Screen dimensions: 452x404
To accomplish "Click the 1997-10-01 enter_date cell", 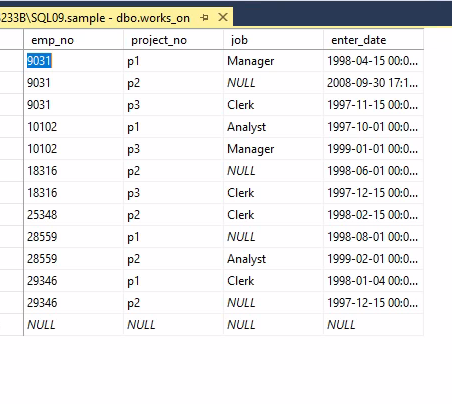I will click(373, 127).
